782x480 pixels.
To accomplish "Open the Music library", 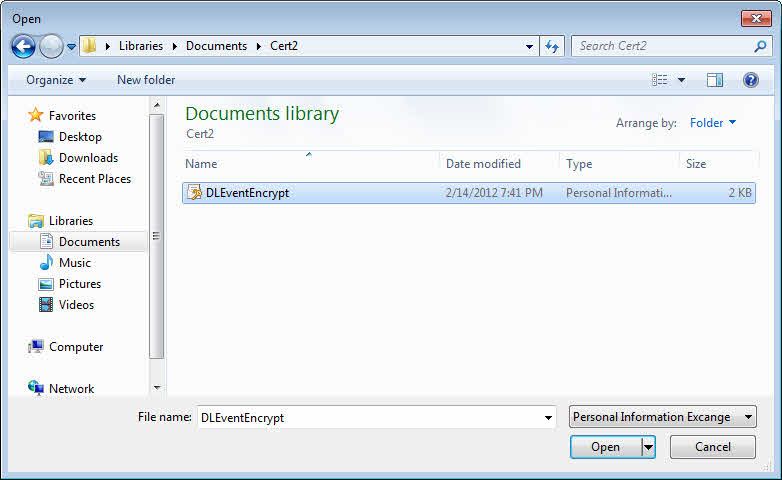I will (x=75, y=262).
